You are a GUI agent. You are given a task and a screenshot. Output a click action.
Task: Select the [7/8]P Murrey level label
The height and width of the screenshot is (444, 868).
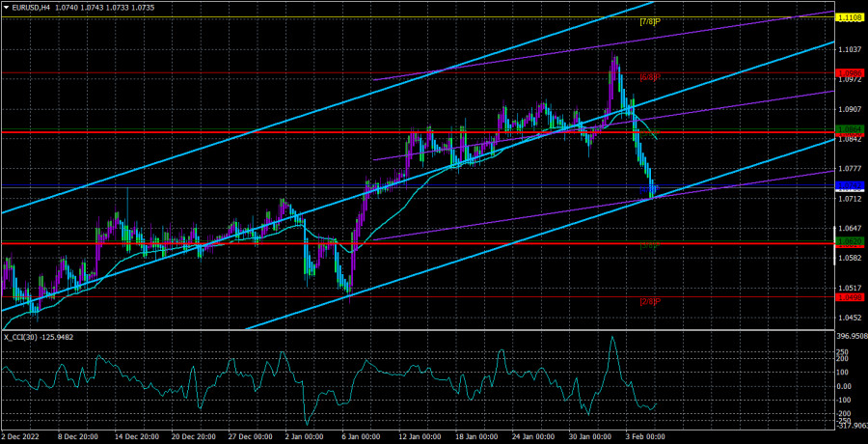click(650, 21)
